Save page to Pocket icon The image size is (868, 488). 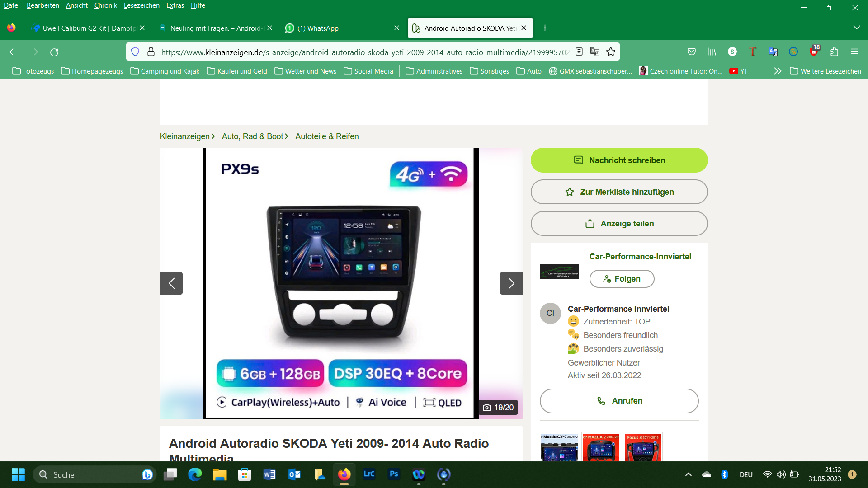[x=691, y=52]
